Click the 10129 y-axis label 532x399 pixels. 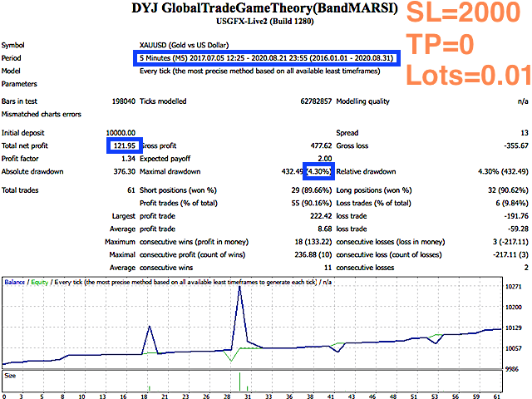(514, 328)
